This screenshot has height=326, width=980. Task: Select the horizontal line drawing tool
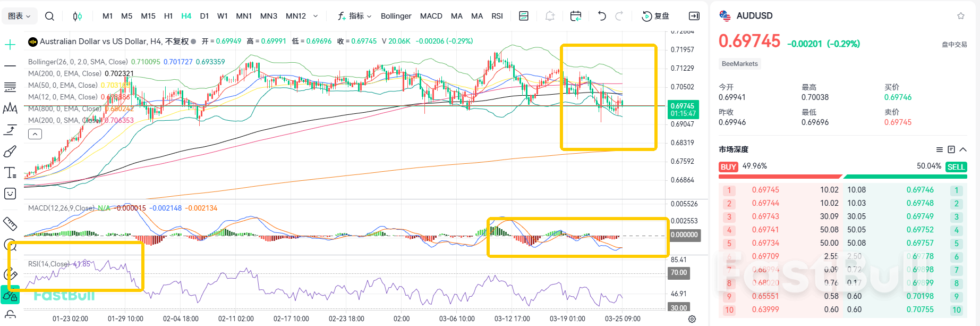tap(10, 66)
